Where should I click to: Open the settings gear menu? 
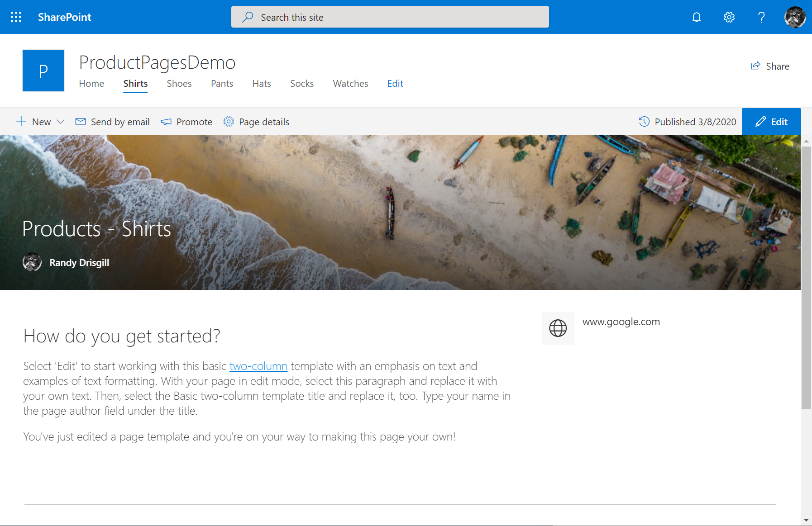[x=729, y=17]
